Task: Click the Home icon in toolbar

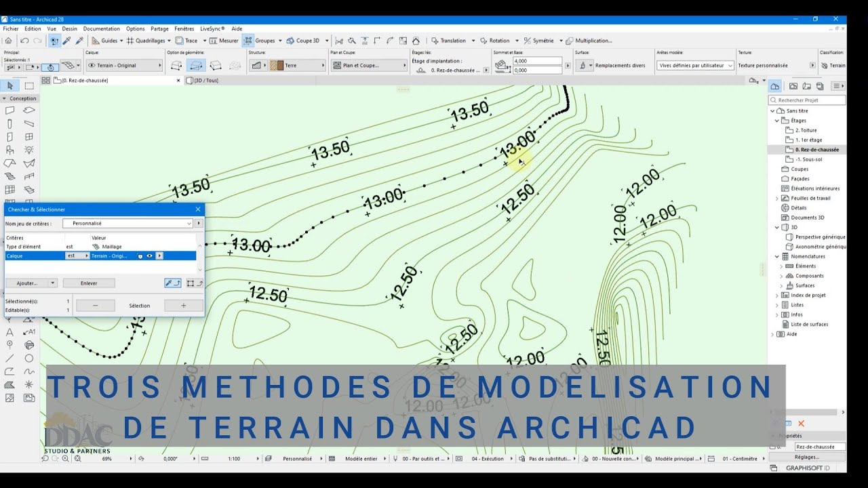Action: click(8, 41)
